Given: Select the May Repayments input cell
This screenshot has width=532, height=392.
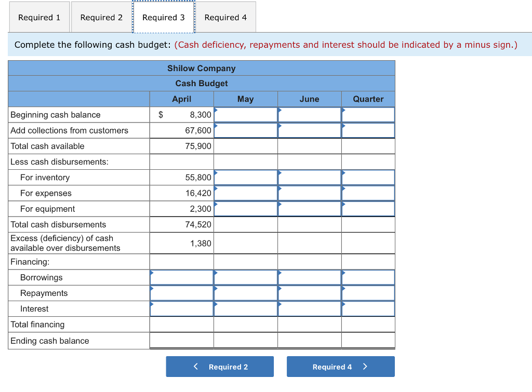Looking at the screenshot, I should 245,293.
